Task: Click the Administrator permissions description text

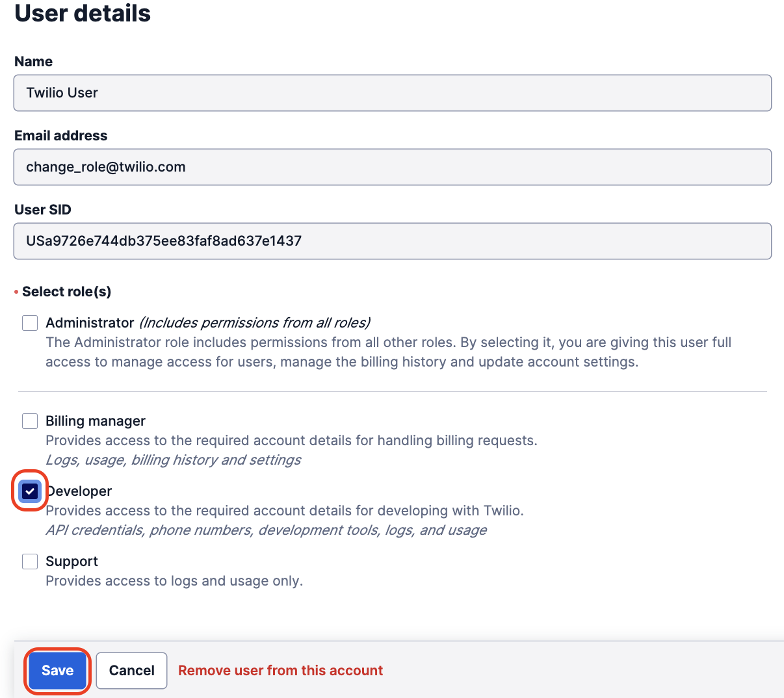Action: tap(388, 352)
